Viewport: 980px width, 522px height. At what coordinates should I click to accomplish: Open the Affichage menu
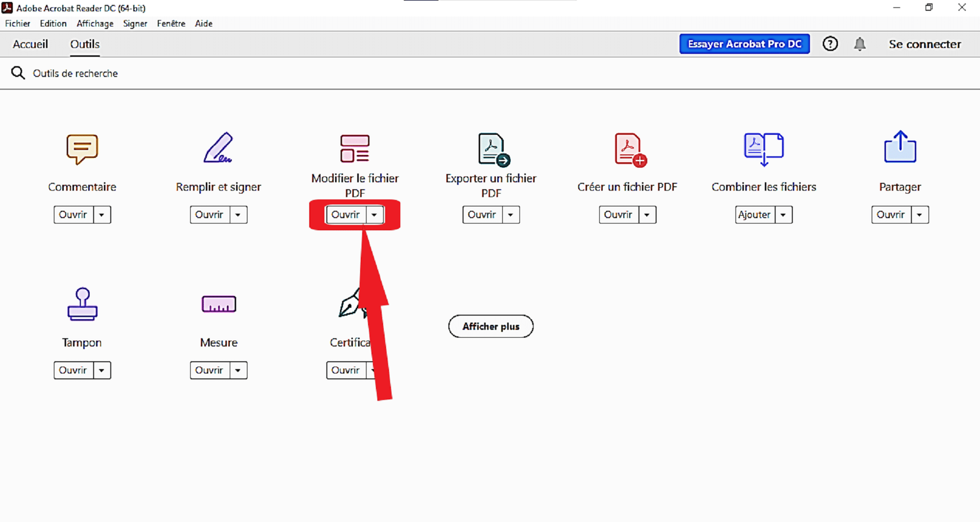95,24
